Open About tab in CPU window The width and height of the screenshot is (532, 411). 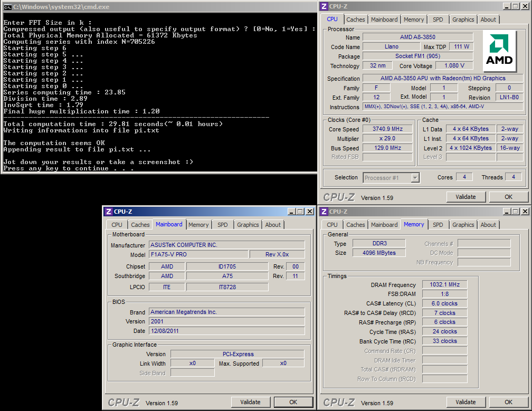(488, 20)
